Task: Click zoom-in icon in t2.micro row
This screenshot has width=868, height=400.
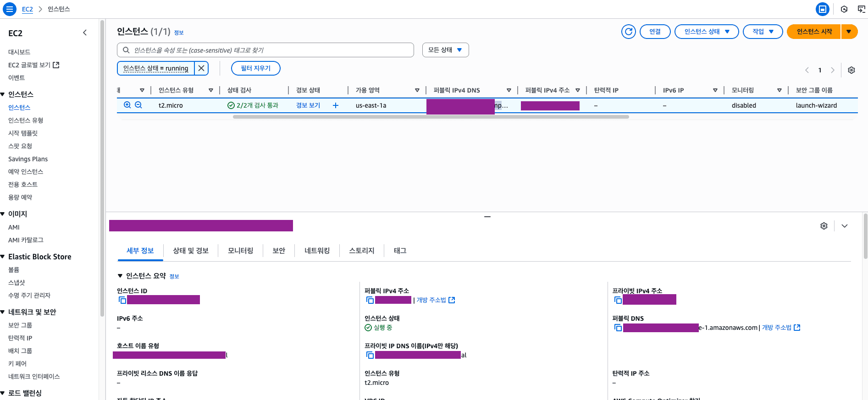Action: click(x=127, y=105)
